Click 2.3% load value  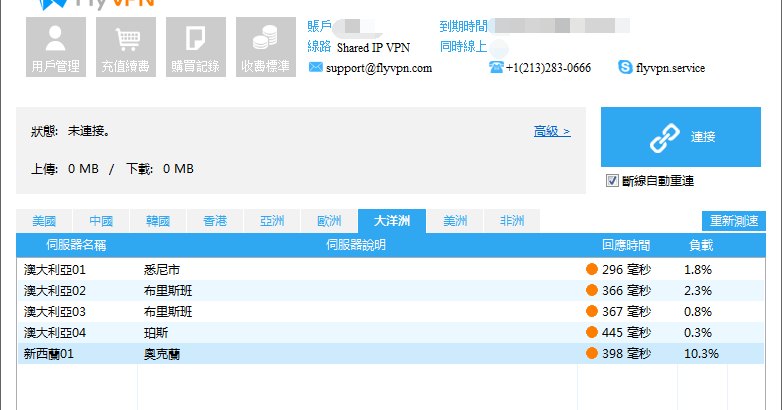[x=698, y=291]
